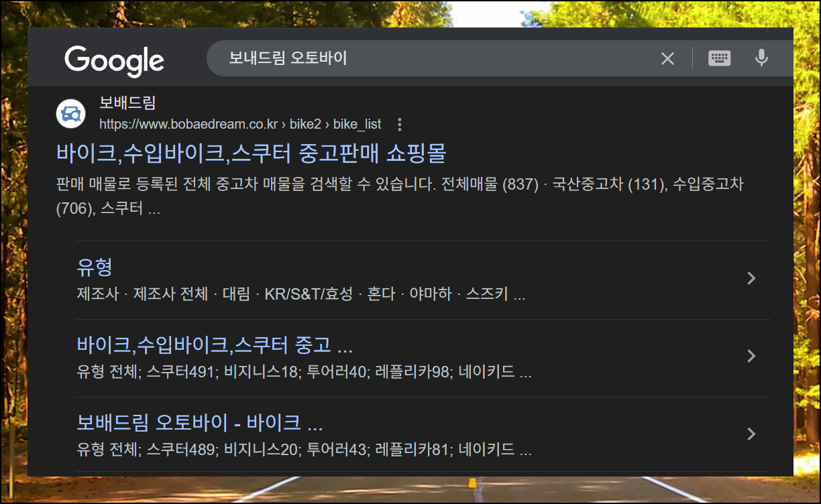
Task: Open the 보배드림 오토바이 - 바이크 ... sitelink
Action: pyautogui.click(x=200, y=423)
